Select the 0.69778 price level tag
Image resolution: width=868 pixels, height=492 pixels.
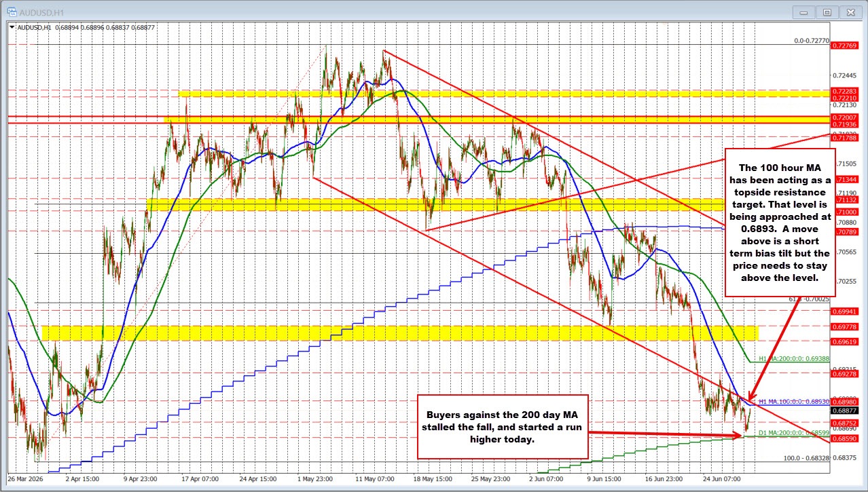pos(846,326)
